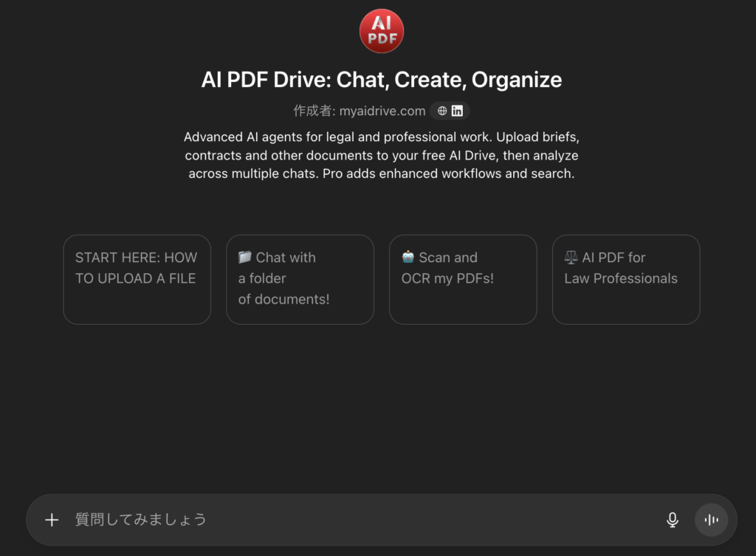Click the folder emoji on the chat card
The image size is (756, 556).
click(x=245, y=257)
